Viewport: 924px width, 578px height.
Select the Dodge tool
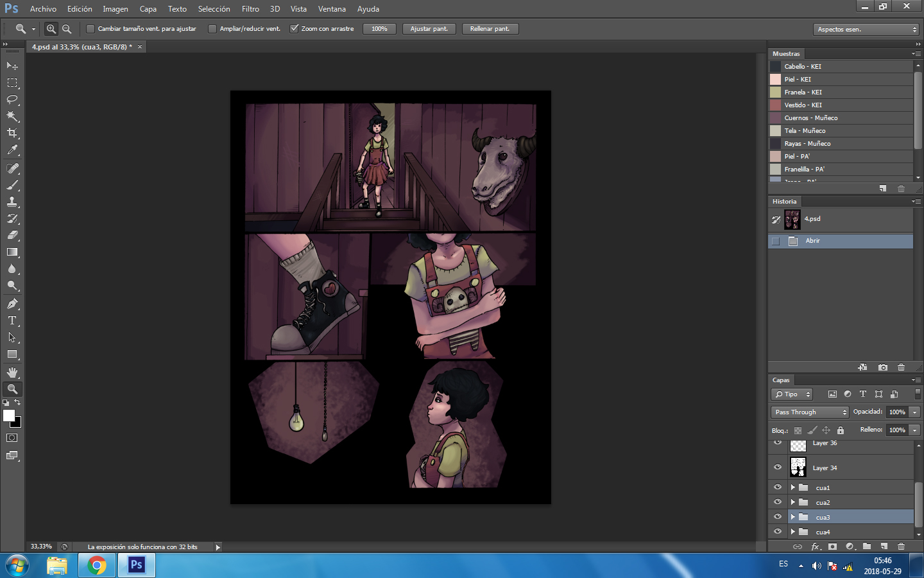[12, 285]
